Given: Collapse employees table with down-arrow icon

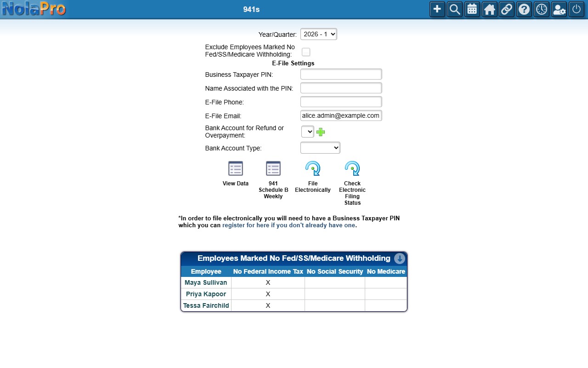Looking at the screenshot, I should coord(400,259).
